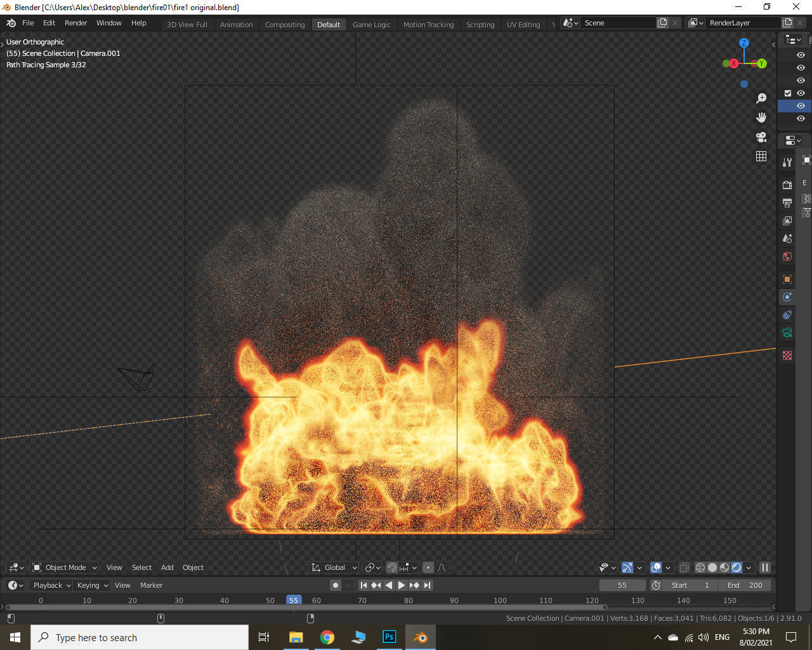Viewport: 812px width, 650px height.
Task: Toggle show overlays button in viewport header
Action: coord(656,567)
